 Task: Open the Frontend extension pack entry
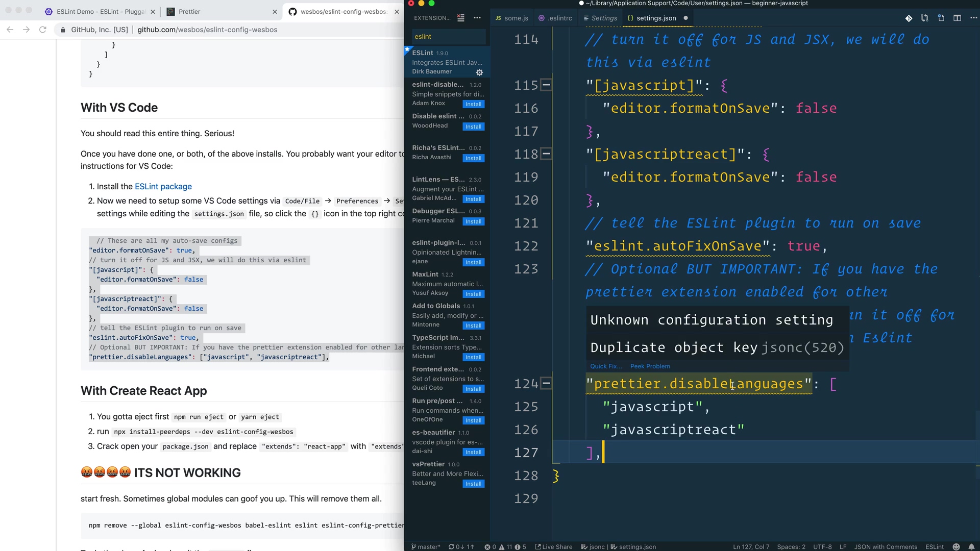click(x=447, y=379)
